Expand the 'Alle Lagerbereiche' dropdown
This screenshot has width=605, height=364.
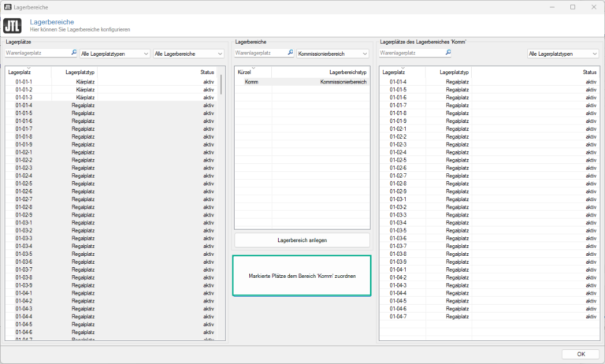(189, 54)
